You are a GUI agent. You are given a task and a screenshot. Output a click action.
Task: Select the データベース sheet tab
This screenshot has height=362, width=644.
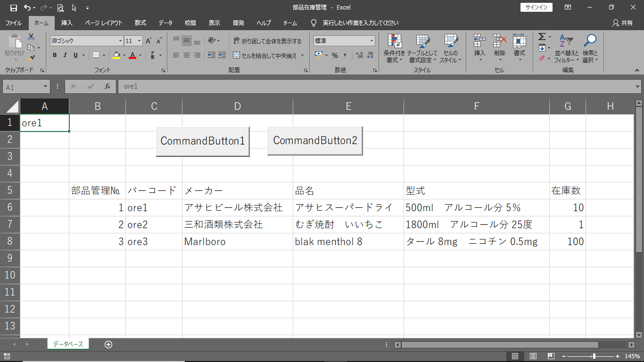coord(68,345)
